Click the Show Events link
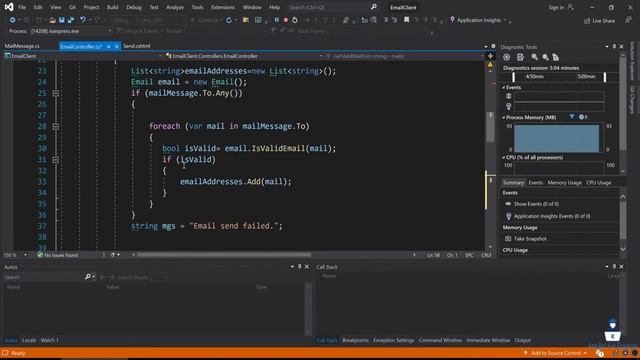The width and height of the screenshot is (640, 360). [x=536, y=204]
